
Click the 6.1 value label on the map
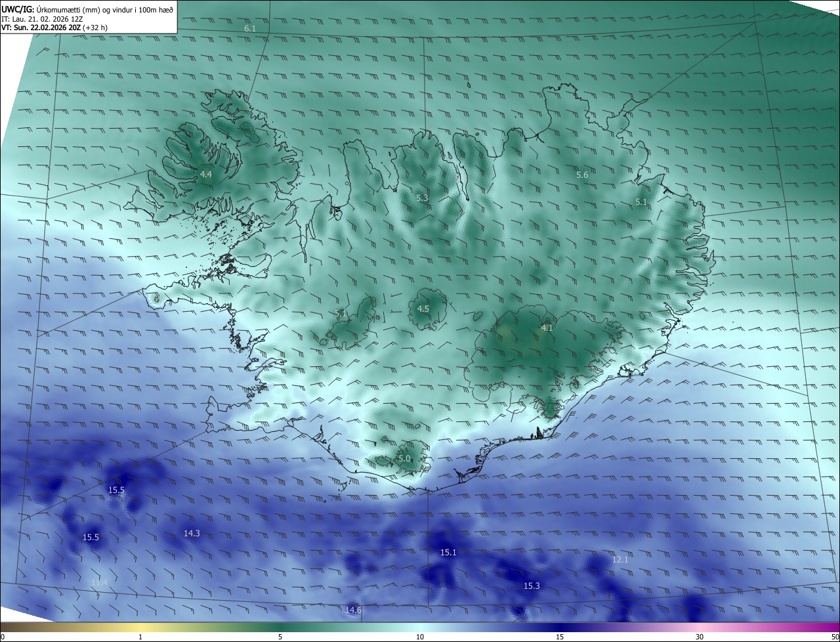click(250, 29)
